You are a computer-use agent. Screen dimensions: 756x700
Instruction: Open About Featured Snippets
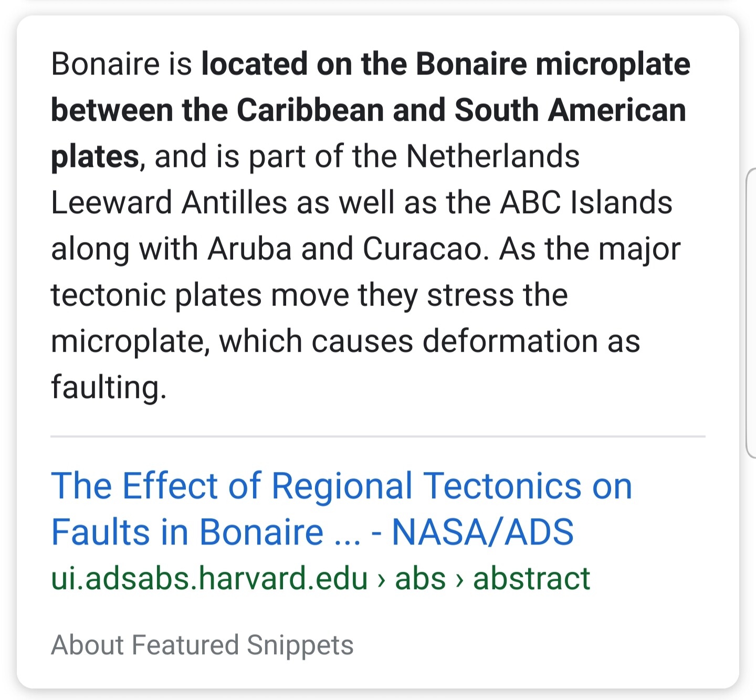pyautogui.click(x=202, y=645)
